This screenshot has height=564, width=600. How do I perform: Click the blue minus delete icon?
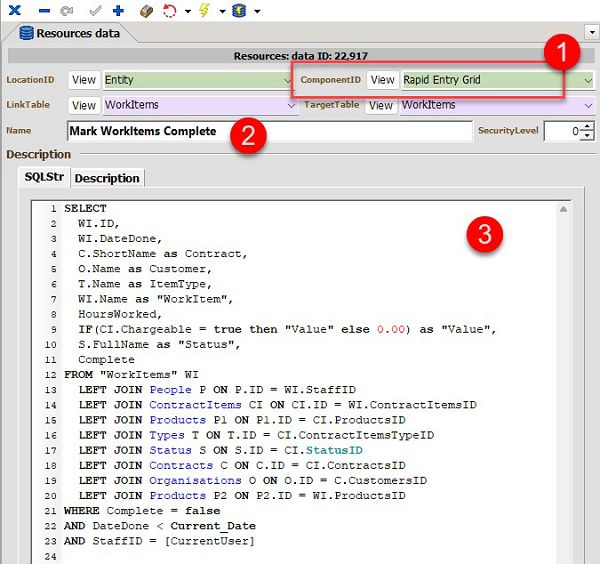(44, 11)
